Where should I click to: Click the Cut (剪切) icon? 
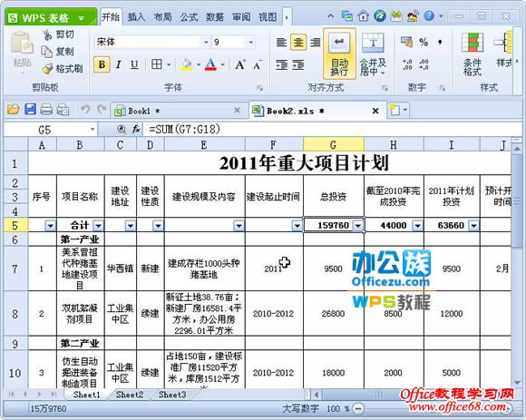48,34
